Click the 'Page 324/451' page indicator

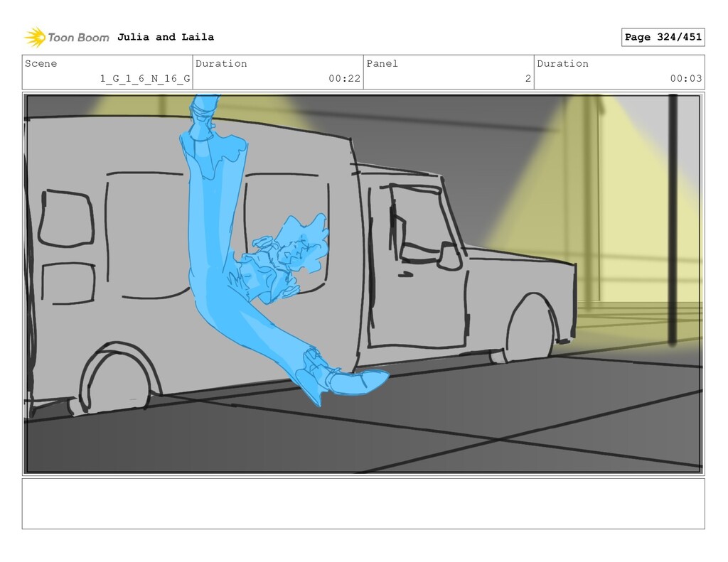click(x=663, y=37)
